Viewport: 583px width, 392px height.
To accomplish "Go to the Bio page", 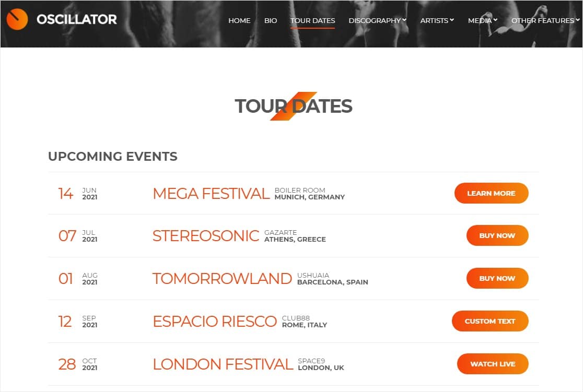I will tap(271, 20).
